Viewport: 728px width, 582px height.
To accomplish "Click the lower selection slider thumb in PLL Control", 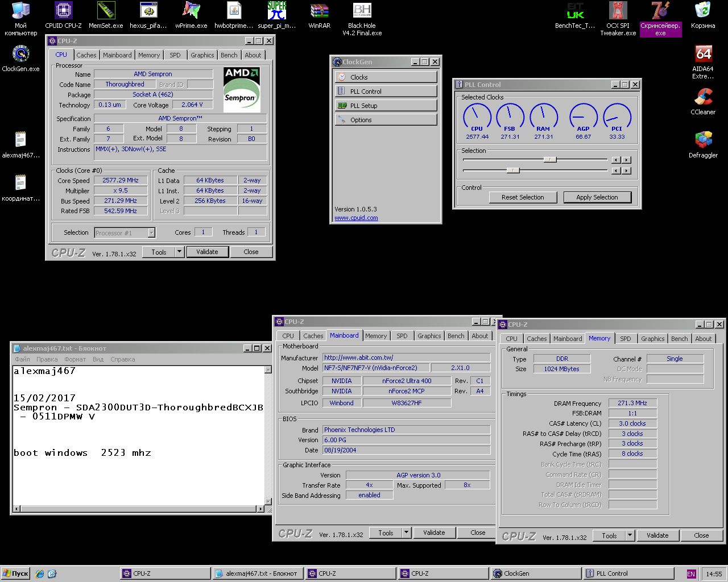I will (x=513, y=170).
